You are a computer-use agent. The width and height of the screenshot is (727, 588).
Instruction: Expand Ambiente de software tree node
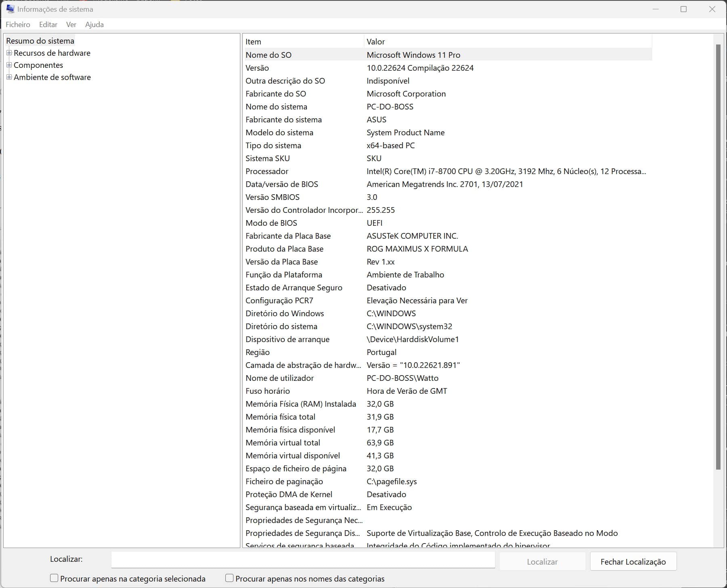pyautogui.click(x=9, y=77)
